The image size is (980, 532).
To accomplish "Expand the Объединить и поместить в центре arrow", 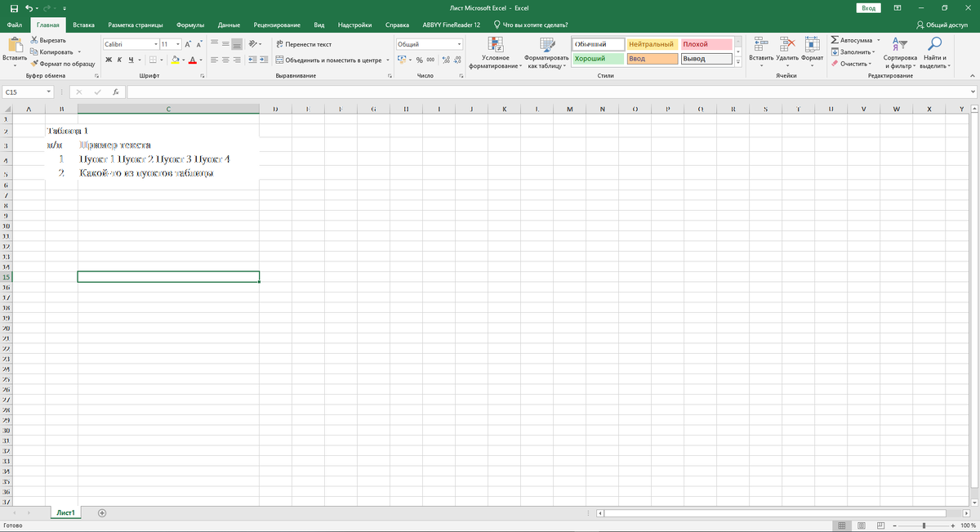I will pyautogui.click(x=388, y=60).
